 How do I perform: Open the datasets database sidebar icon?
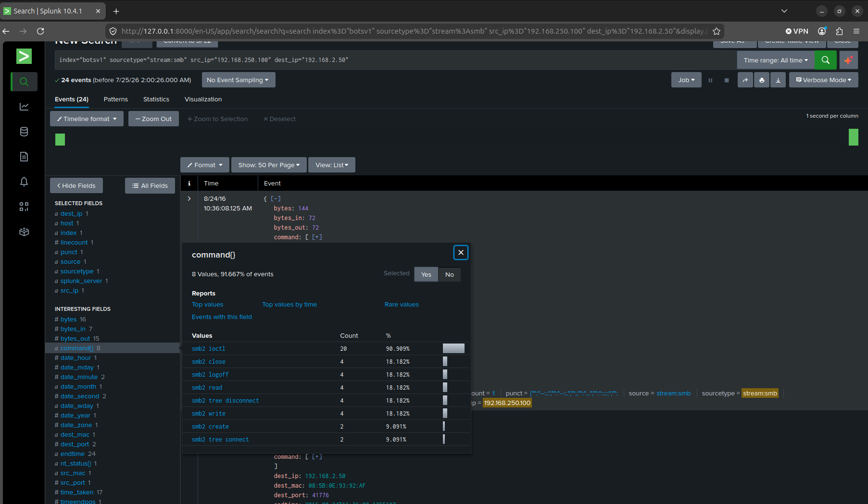pyautogui.click(x=24, y=132)
